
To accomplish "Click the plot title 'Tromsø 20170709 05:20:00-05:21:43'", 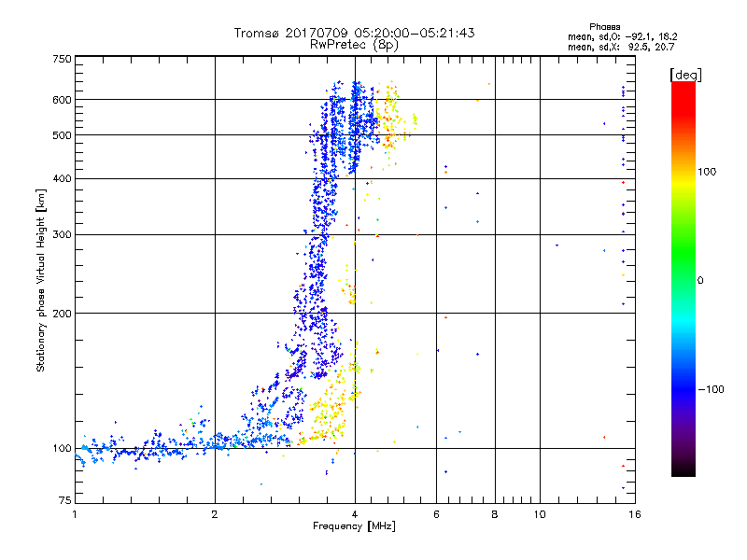I will coord(354,33).
